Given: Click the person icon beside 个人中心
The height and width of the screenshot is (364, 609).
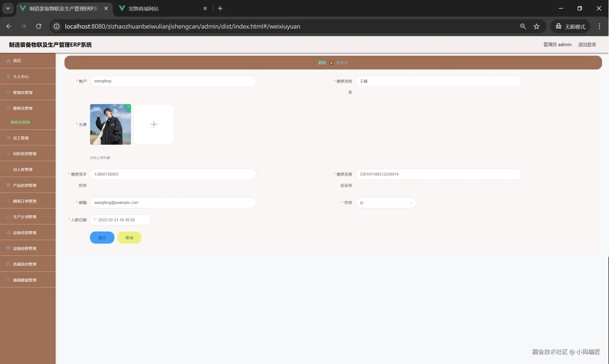Looking at the screenshot, I should (x=8, y=77).
